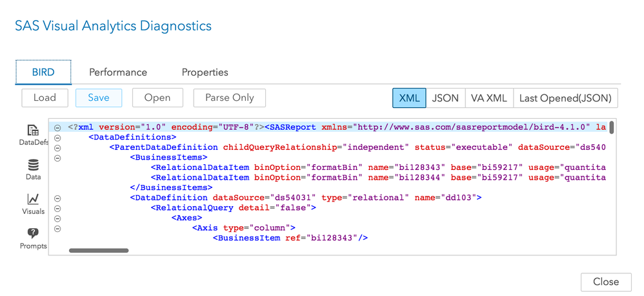Switch view format to JSON
Screen dimensions: 644x296
coord(445,98)
